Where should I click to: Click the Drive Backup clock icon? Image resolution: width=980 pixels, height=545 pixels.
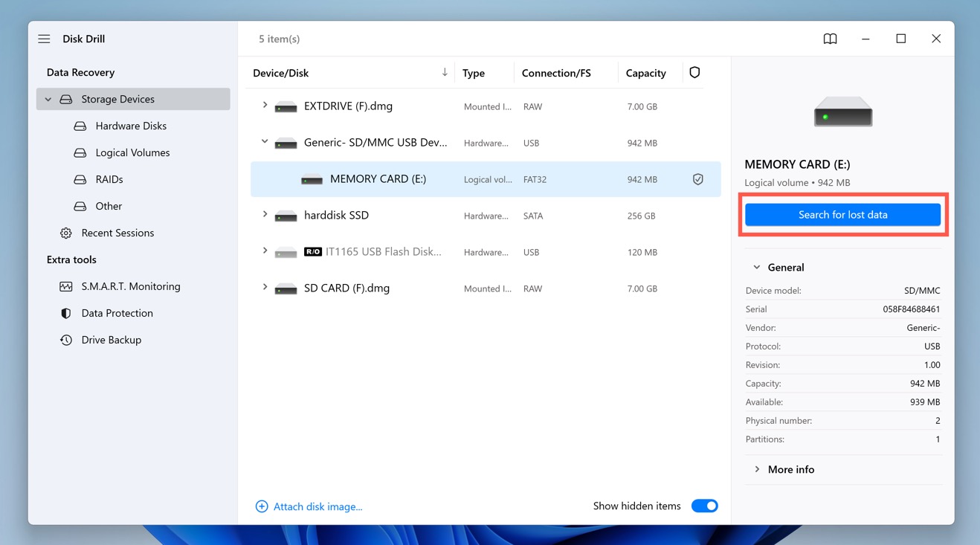pos(66,341)
